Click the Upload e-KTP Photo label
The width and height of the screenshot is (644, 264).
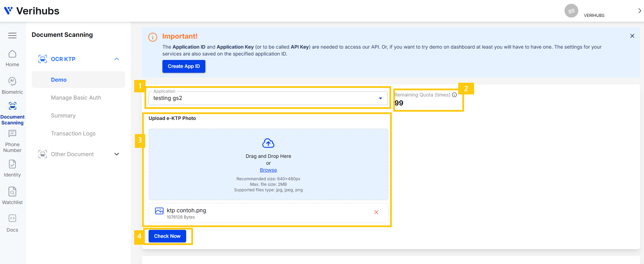click(172, 118)
